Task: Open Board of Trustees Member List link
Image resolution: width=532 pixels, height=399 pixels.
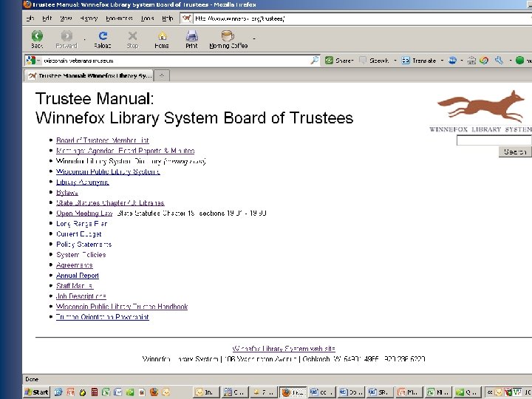Action: click(103, 140)
